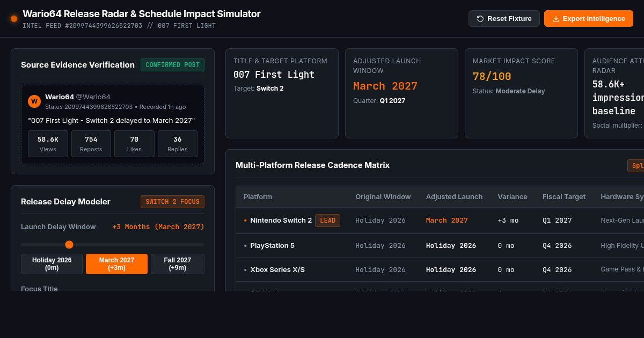Click Next-Gen Launch hardware cell
The image size is (644, 338).
[x=623, y=220]
